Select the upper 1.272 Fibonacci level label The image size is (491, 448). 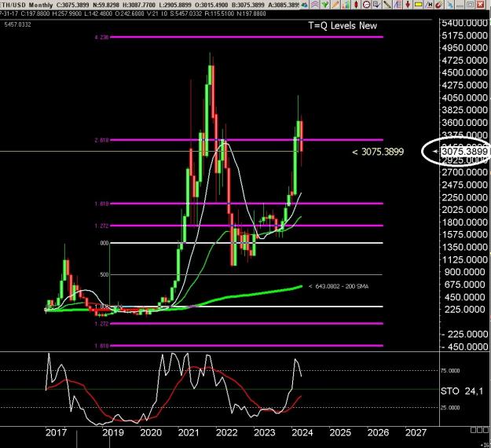coord(102,226)
